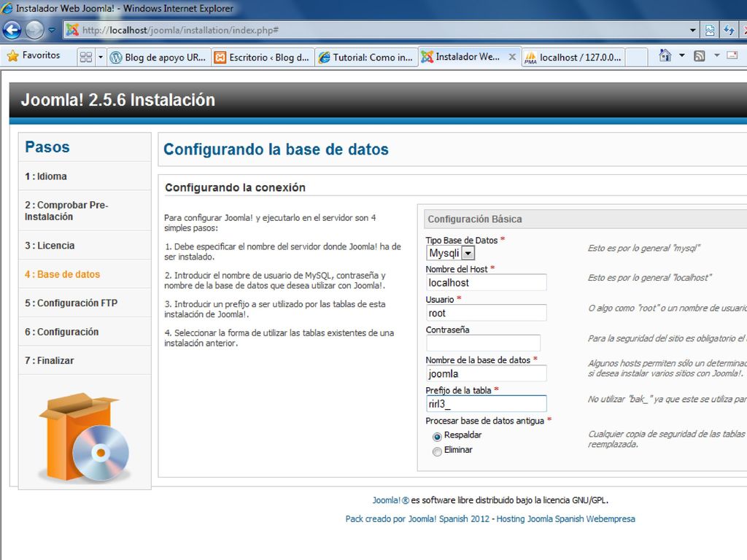Expand the feeds dropdown arrow
This screenshot has width=747, height=560.
[716, 55]
